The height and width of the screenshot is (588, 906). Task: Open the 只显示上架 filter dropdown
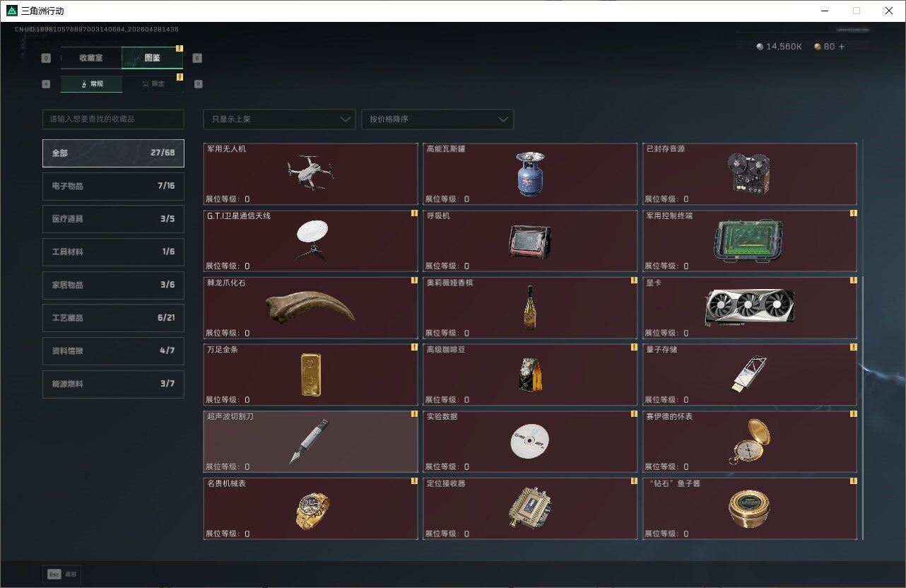pos(279,119)
